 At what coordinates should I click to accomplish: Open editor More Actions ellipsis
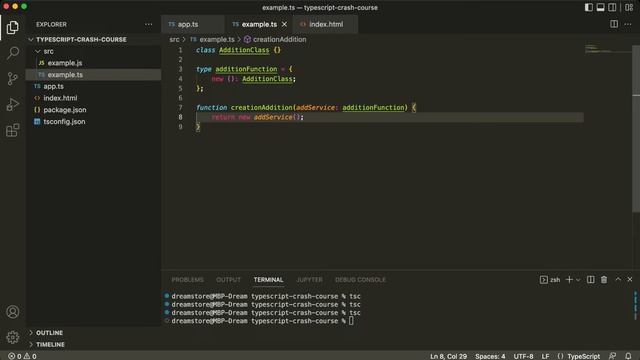click(628, 24)
